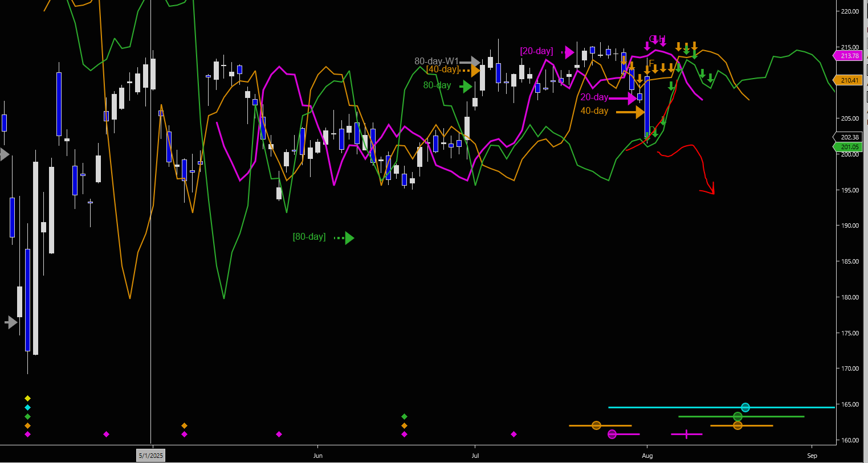Click the unbracketed orange 40-day text label
Viewport: 868px width, 463px height.
point(594,111)
